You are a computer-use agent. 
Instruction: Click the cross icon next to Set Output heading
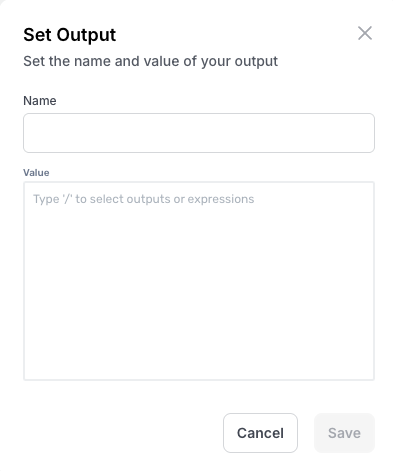point(365,33)
